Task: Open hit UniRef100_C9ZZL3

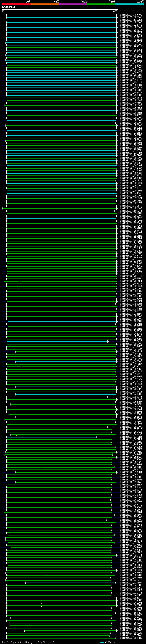Action: click(x=131, y=550)
